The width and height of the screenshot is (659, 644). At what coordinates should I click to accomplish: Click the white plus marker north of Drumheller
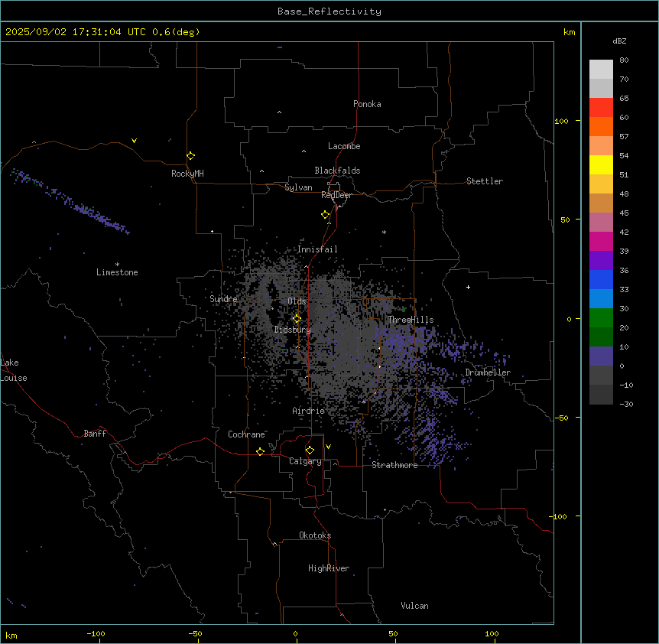pos(468,287)
